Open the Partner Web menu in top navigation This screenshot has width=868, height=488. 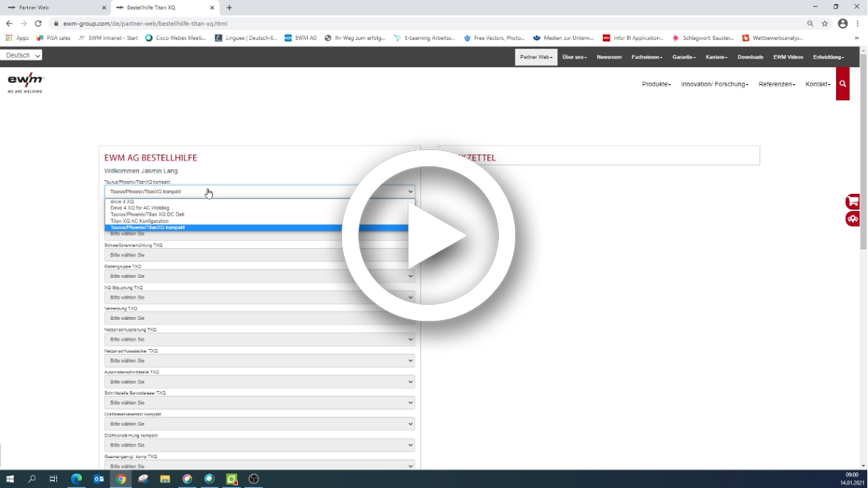(536, 57)
